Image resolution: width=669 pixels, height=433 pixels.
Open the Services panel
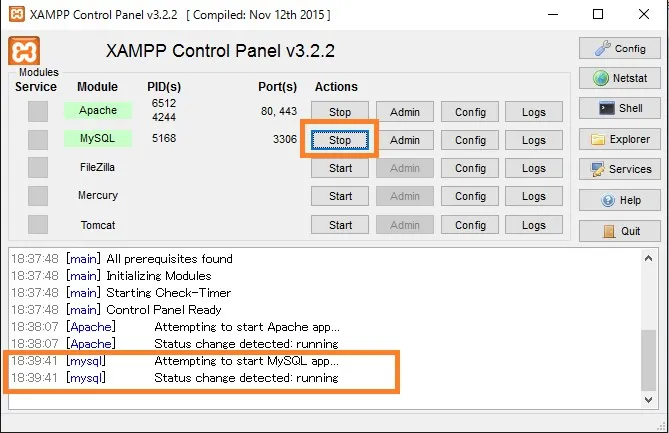620,169
